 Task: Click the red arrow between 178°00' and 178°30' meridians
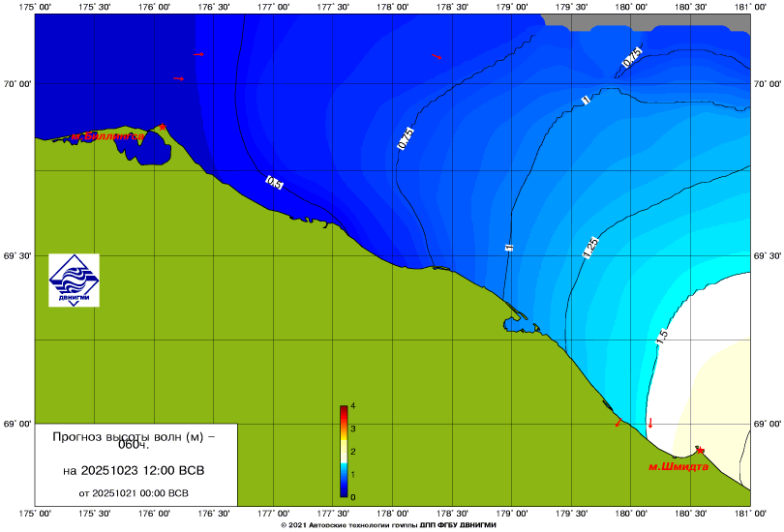[x=436, y=56]
